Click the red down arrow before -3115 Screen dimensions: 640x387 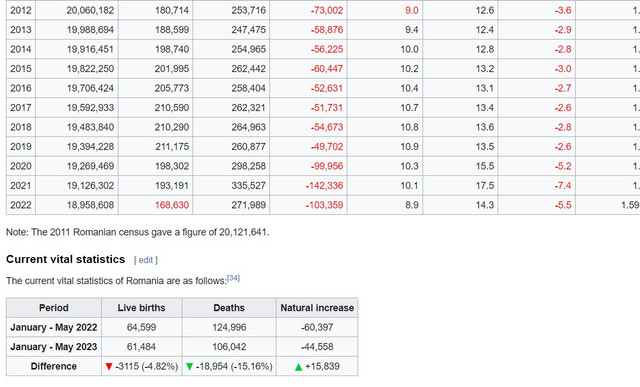pos(109,367)
